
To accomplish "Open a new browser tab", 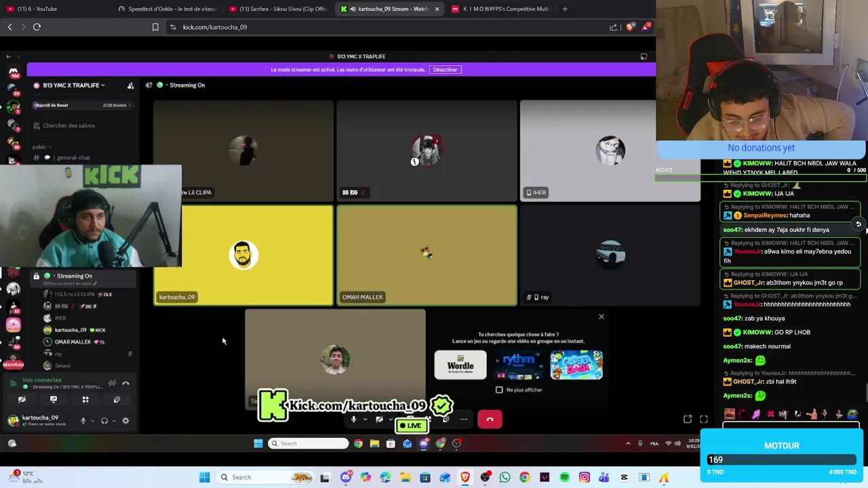I will [565, 9].
